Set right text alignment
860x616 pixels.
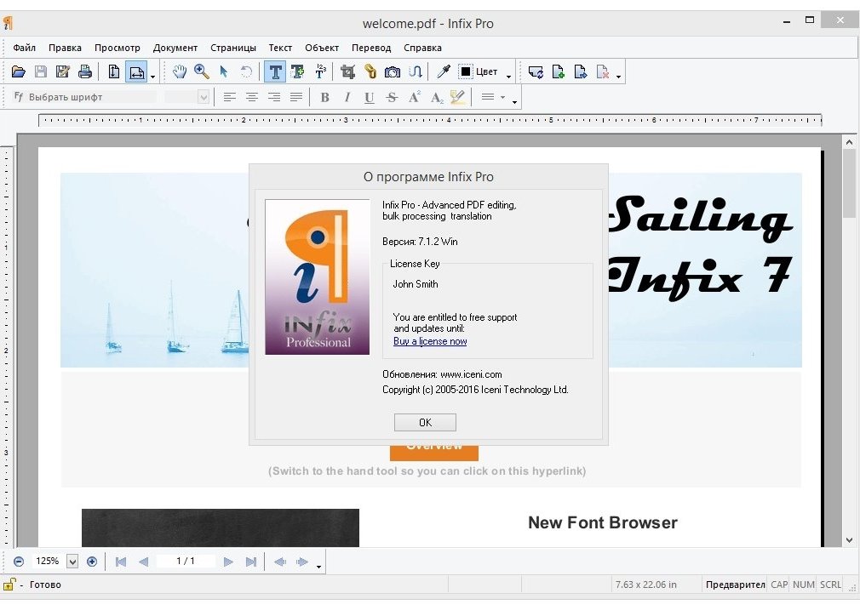point(274,98)
